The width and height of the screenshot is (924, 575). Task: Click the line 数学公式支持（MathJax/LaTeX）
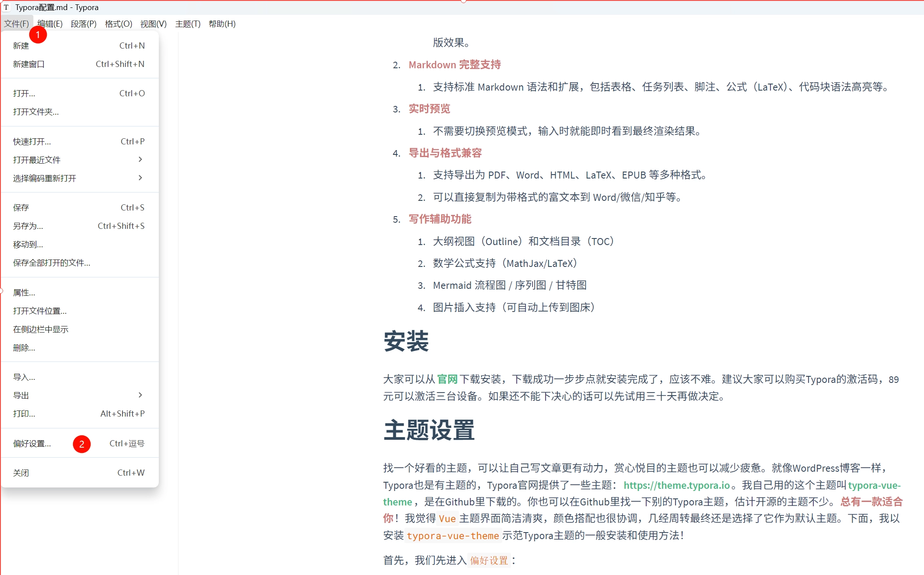coord(505,263)
